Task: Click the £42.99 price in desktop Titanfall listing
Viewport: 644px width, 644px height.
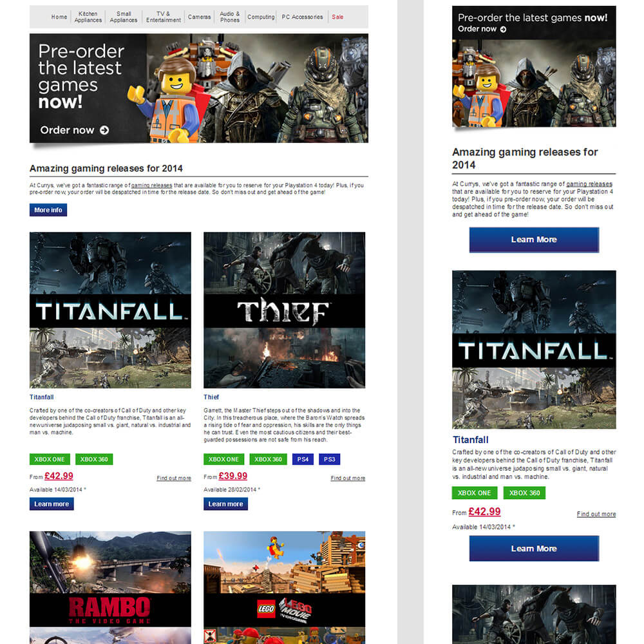Action: [x=59, y=476]
